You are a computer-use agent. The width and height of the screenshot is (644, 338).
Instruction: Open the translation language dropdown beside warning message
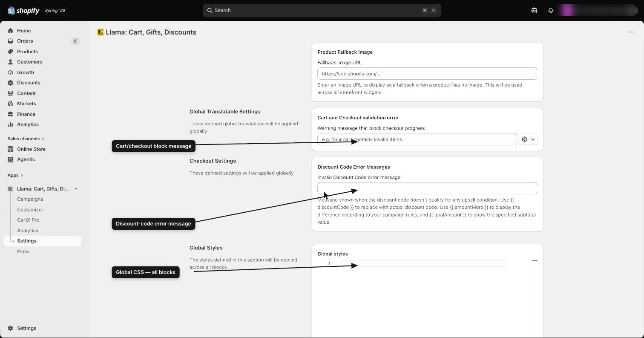(x=528, y=139)
